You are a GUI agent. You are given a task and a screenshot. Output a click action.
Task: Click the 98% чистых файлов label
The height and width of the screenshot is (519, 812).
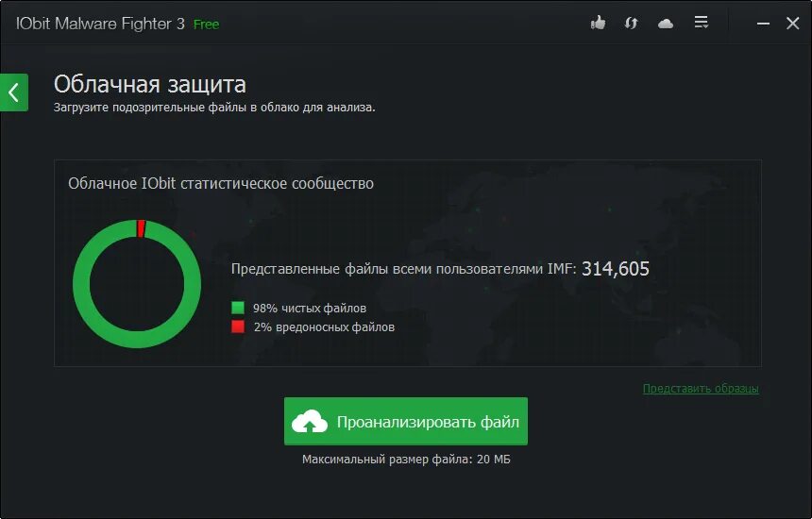coord(310,308)
